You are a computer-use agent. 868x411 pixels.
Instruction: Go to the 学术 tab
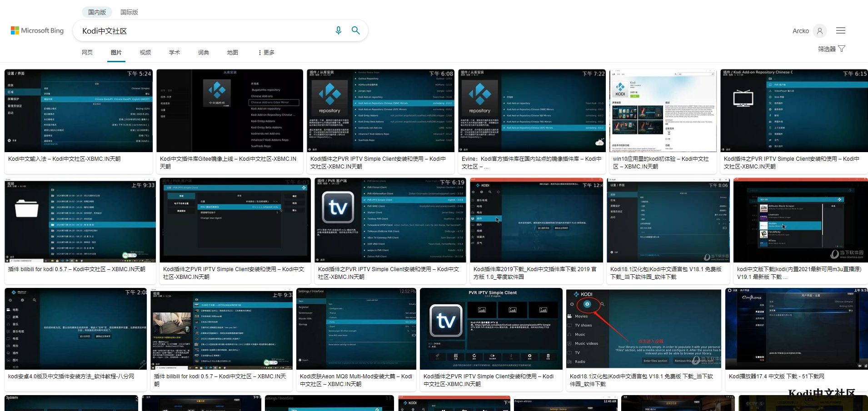(x=175, y=53)
